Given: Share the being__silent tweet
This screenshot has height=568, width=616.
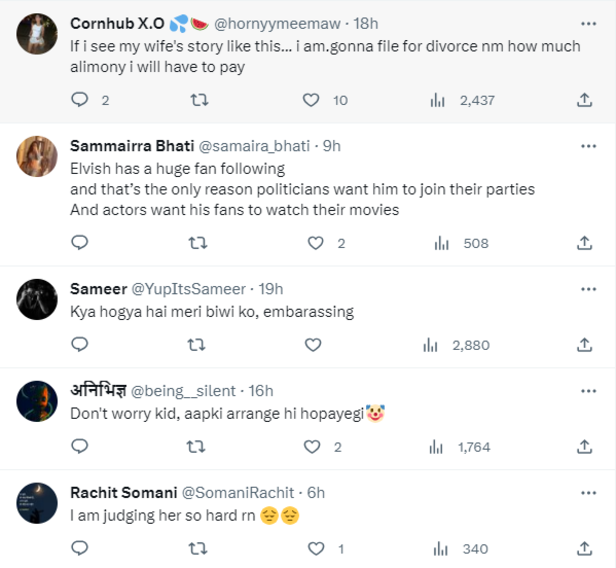Looking at the screenshot, I should point(585,447).
